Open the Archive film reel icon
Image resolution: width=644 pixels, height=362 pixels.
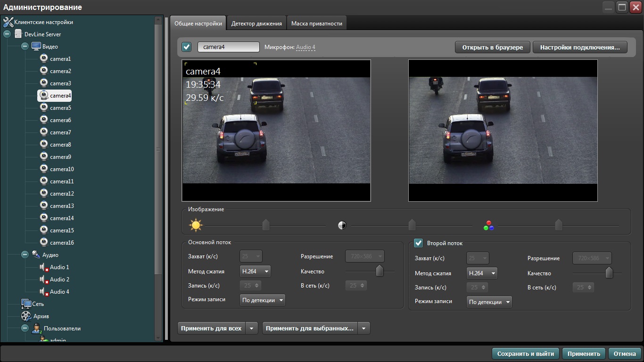pyautogui.click(x=26, y=316)
